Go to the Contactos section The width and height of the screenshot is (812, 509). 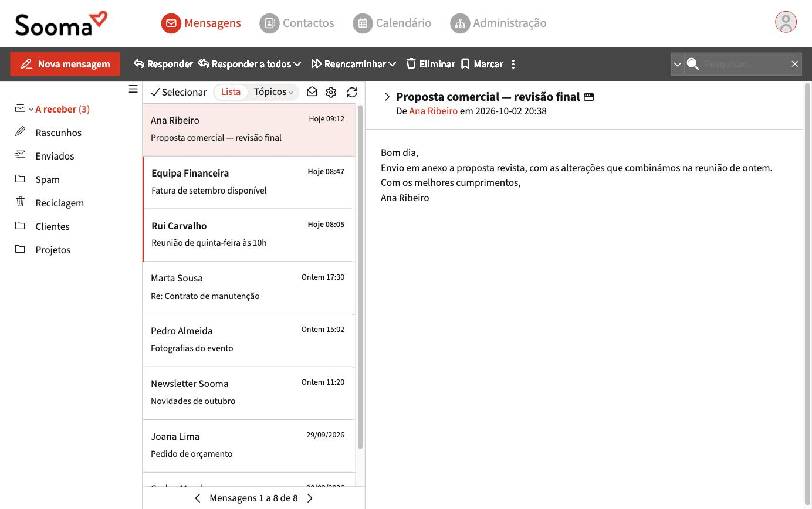[x=297, y=23]
